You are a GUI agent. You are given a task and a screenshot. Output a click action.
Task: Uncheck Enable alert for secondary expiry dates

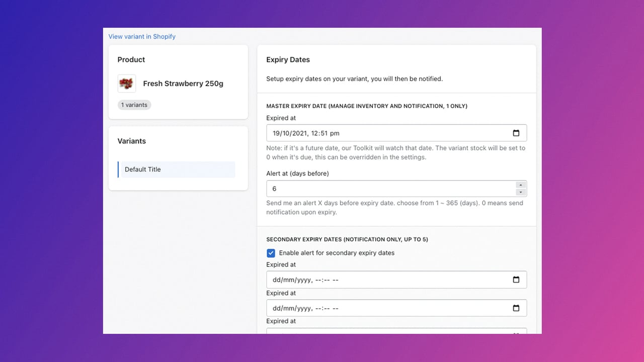[271, 253]
